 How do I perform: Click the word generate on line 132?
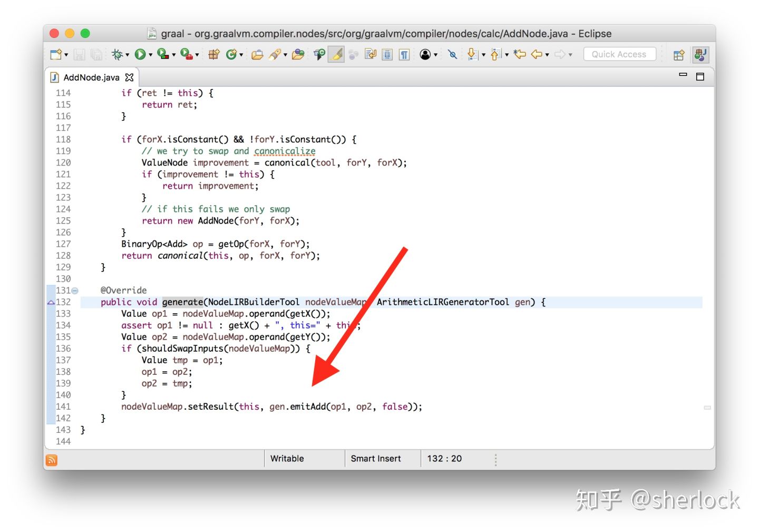click(x=182, y=302)
